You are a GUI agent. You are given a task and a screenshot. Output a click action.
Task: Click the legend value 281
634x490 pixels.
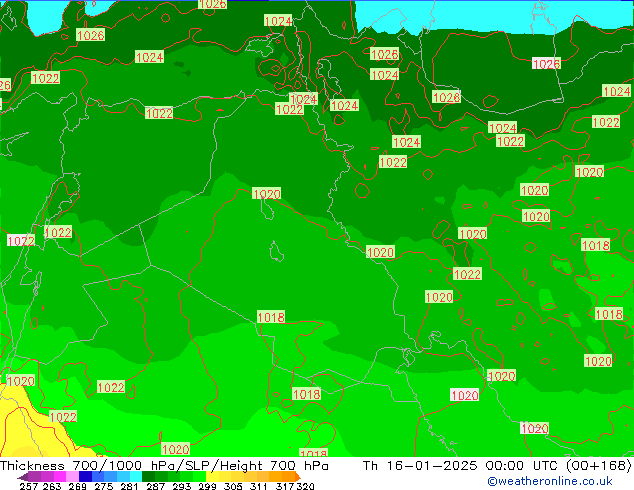coord(129,486)
